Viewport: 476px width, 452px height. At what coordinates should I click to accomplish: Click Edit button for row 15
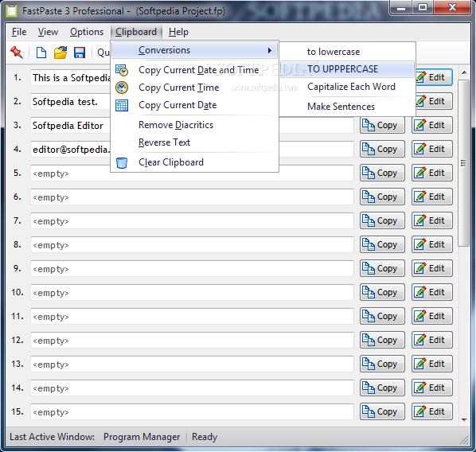[x=432, y=412]
